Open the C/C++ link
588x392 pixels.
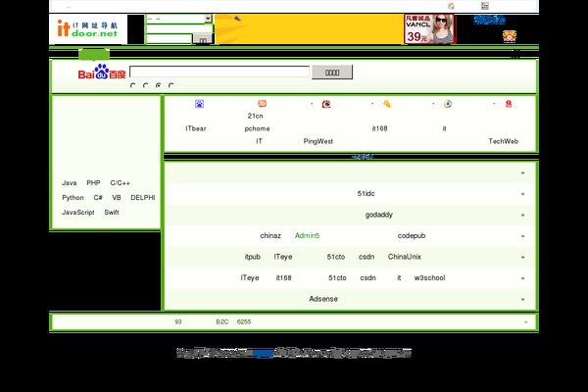120,183
